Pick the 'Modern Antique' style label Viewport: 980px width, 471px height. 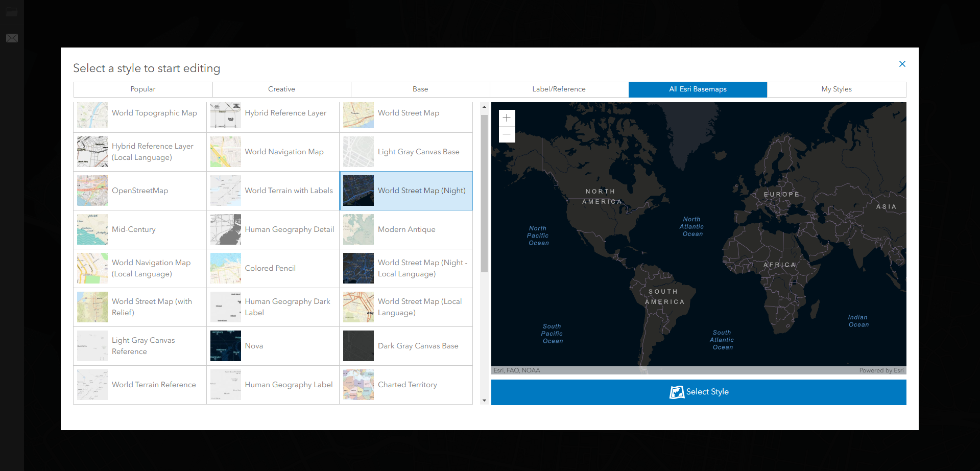[x=407, y=229]
